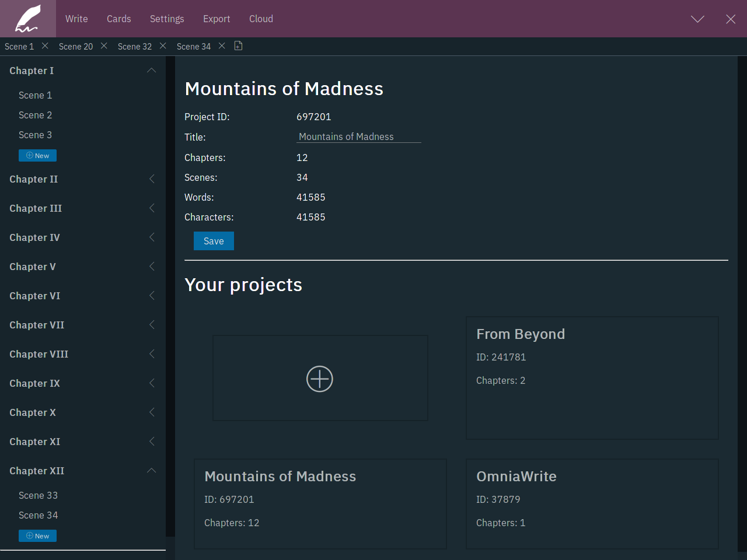
Task: Collapse the Chapter I section
Action: [152, 71]
